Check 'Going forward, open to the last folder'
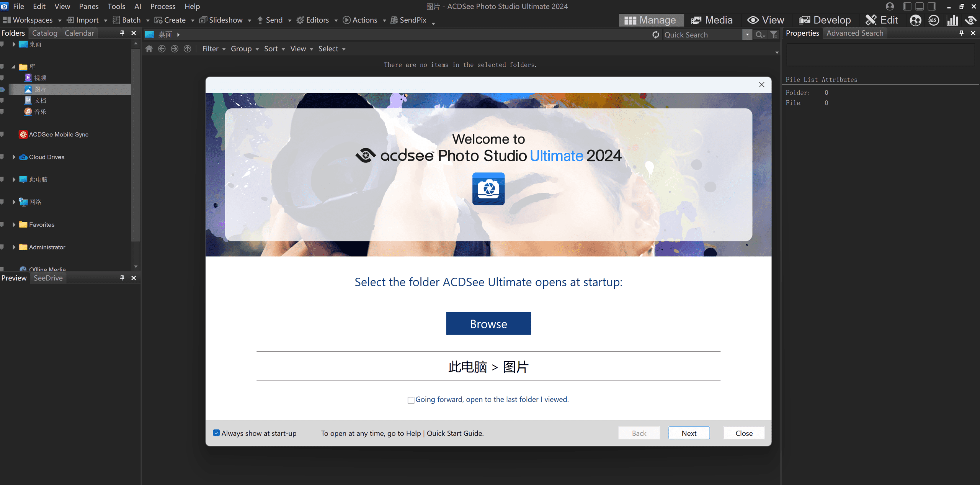 411,400
